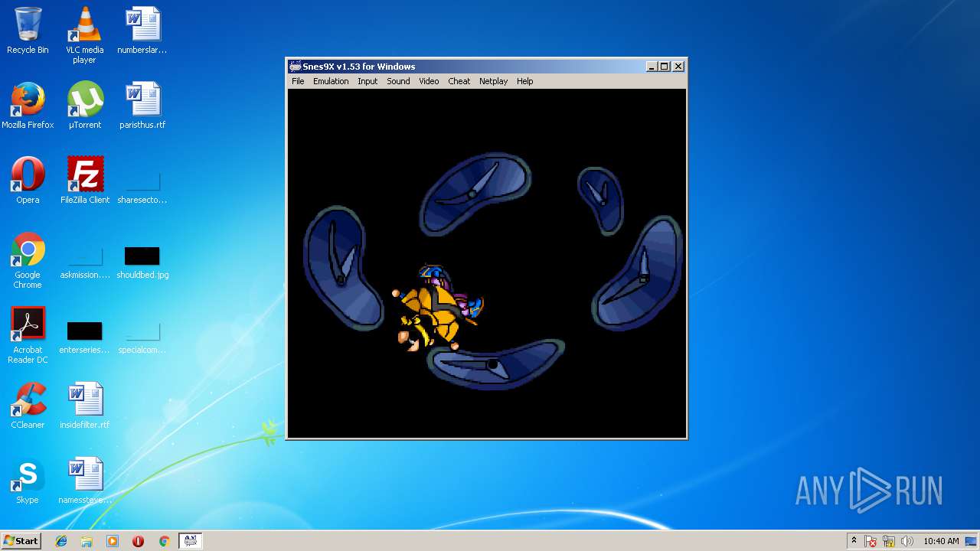Select the Mozilla Firefox shortcut
The width and height of the screenshot is (980, 551).
[x=28, y=106]
